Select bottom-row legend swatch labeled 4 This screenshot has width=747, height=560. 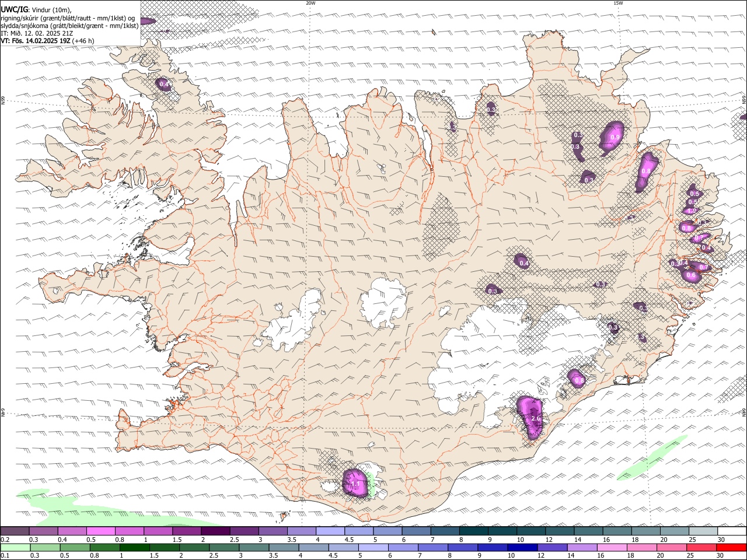pos(314,548)
